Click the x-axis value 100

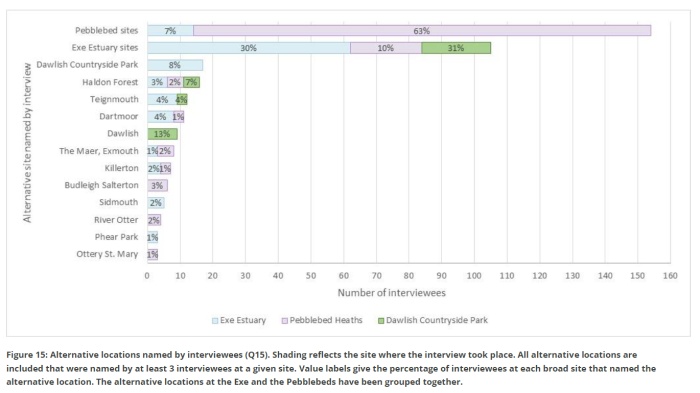click(x=474, y=276)
